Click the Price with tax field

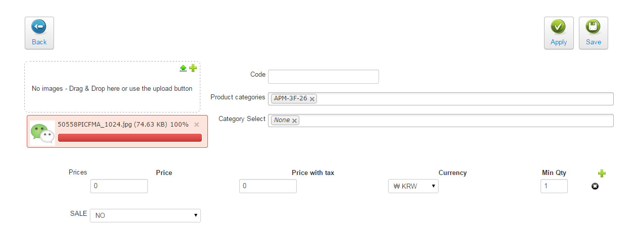tap(268, 186)
